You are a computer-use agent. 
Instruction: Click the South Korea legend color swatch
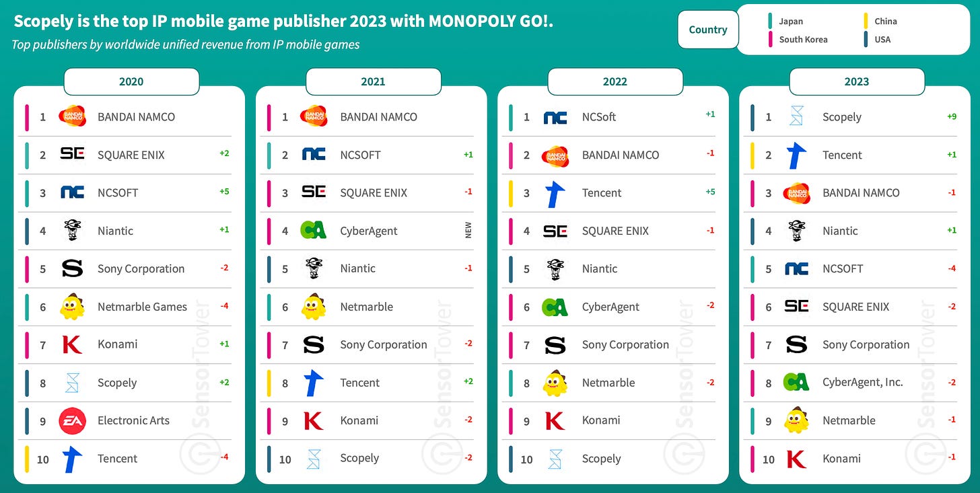(x=770, y=39)
